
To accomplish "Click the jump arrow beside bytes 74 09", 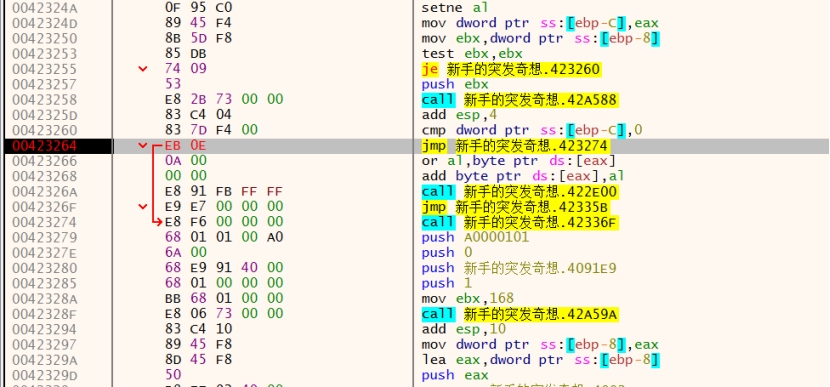I will (142, 69).
